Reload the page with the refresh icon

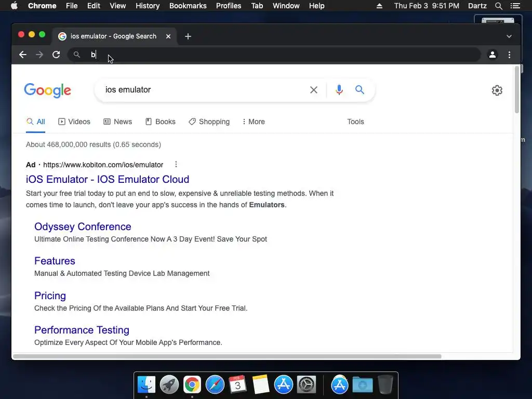coord(56,55)
